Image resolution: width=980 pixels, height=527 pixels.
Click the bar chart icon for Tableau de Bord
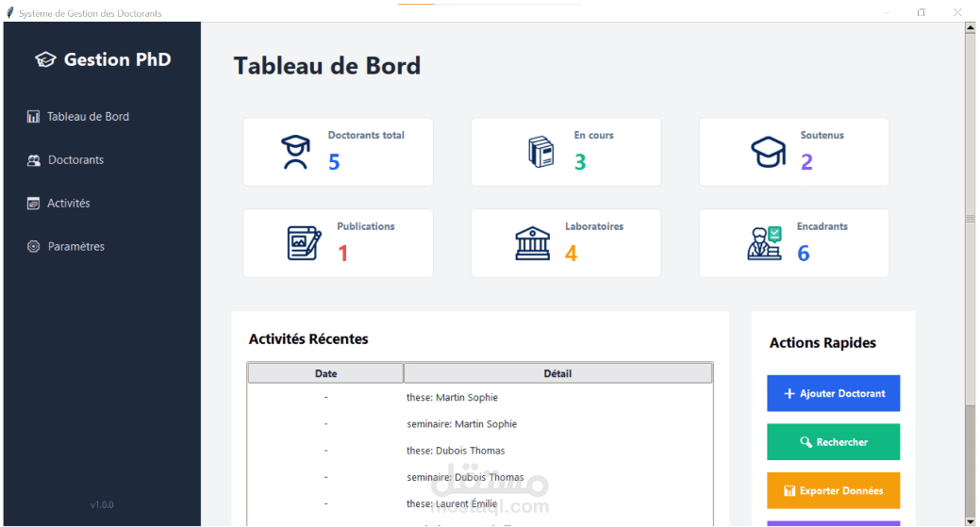point(33,117)
